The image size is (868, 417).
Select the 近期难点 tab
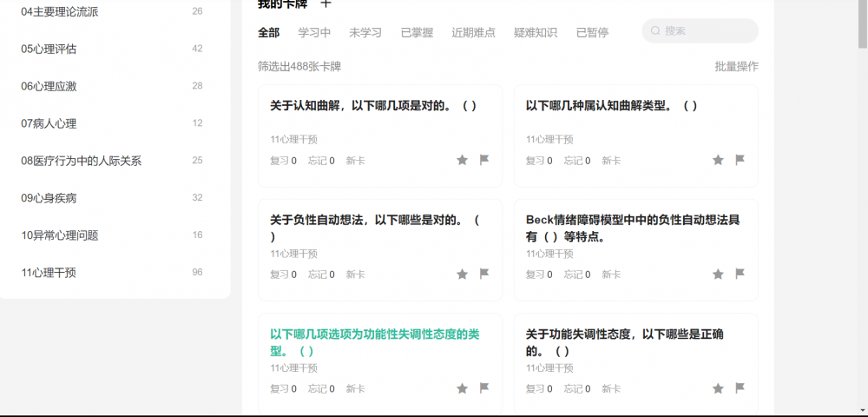pos(473,33)
